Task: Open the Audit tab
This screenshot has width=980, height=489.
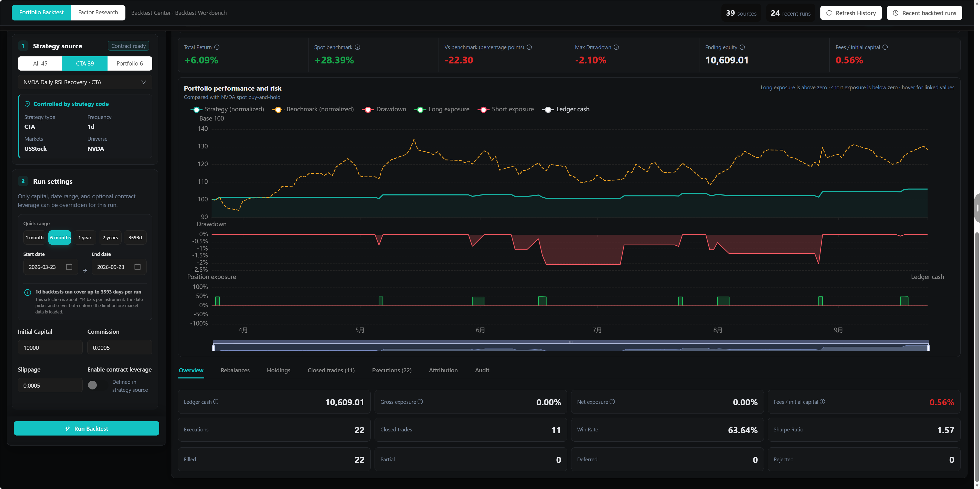Action: coord(482,370)
